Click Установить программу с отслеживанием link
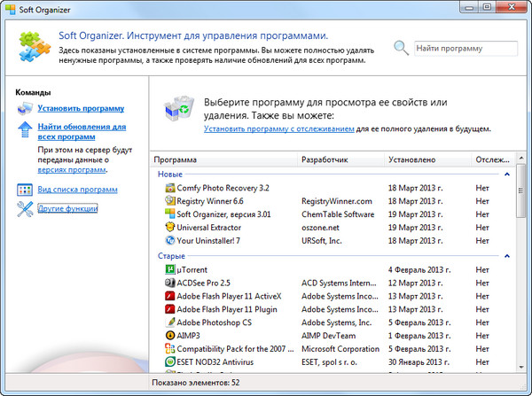This screenshot has height=396, width=532. 278,129
